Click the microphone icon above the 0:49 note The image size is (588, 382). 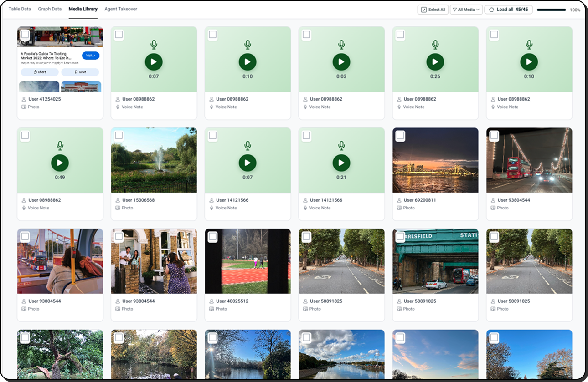60,146
